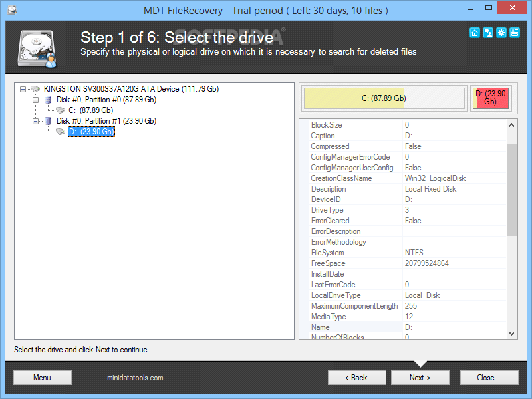Click the C: volume drive icon
This screenshot has height=399, width=532.
pyautogui.click(x=61, y=110)
